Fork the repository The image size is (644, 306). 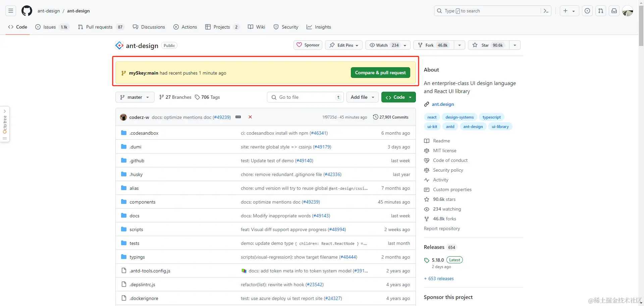pyautogui.click(x=434, y=45)
